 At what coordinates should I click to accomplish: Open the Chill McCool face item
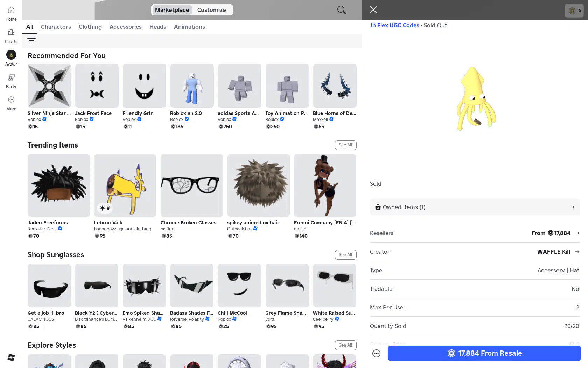click(x=240, y=286)
